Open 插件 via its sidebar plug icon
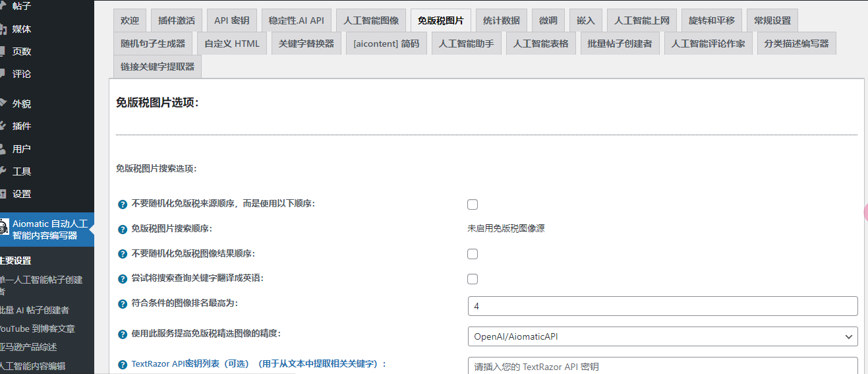This screenshot has width=868, height=374. point(3,126)
